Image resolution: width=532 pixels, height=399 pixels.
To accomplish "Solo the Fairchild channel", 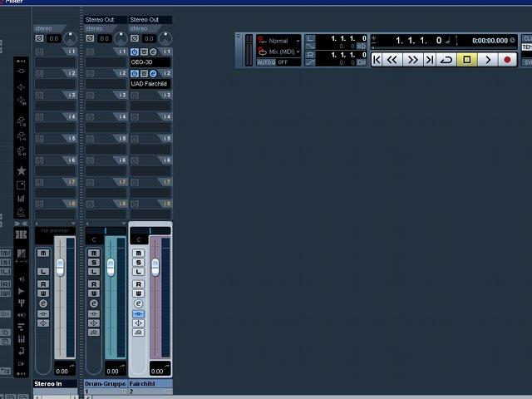I will click(x=139, y=263).
